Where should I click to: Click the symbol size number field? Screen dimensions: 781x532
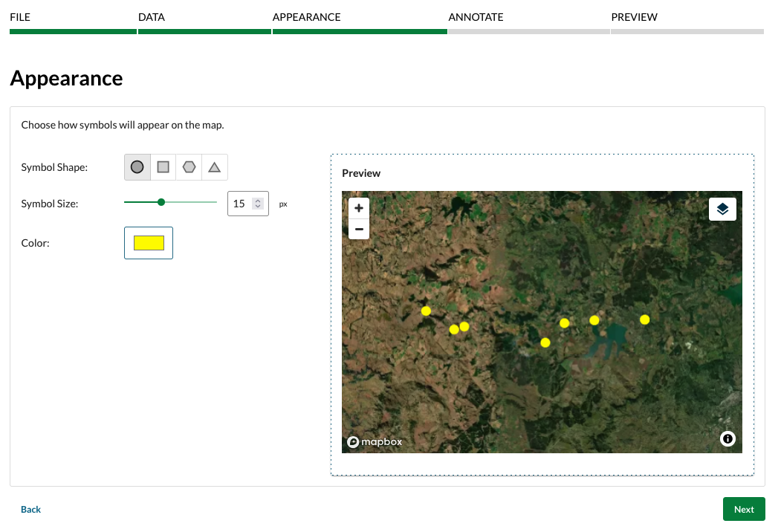click(x=248, y=204)
